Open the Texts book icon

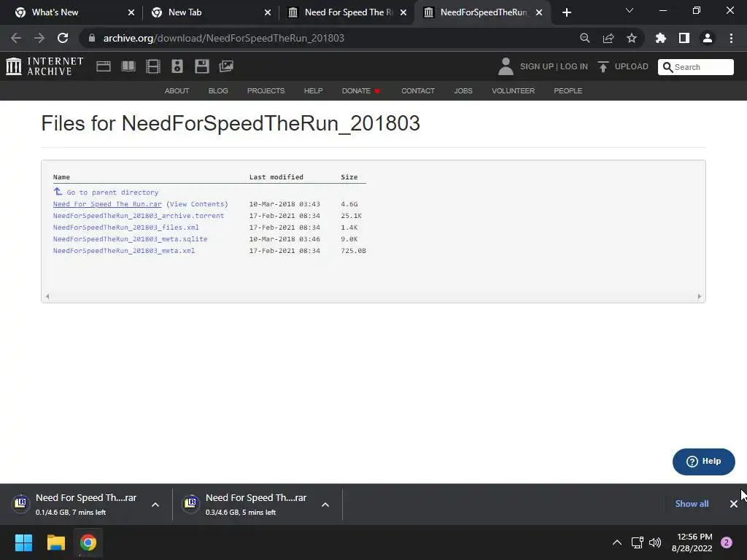click(128, 66)
